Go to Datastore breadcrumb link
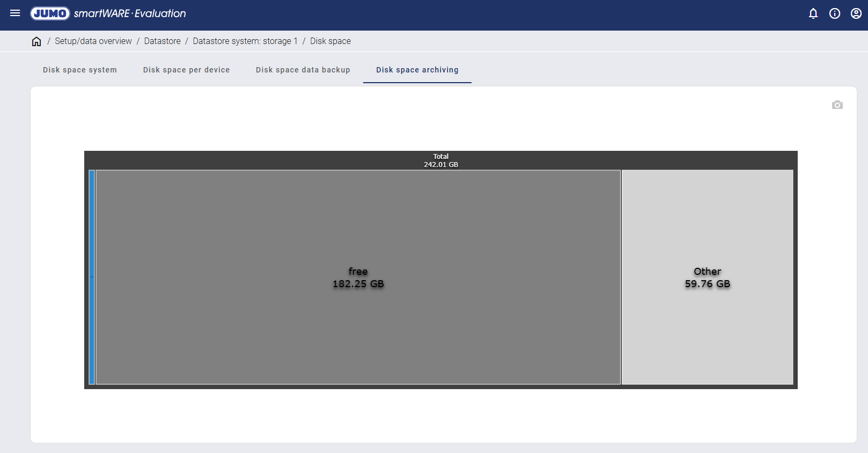The height and width of the screenshot is (453, 868). 162,41
